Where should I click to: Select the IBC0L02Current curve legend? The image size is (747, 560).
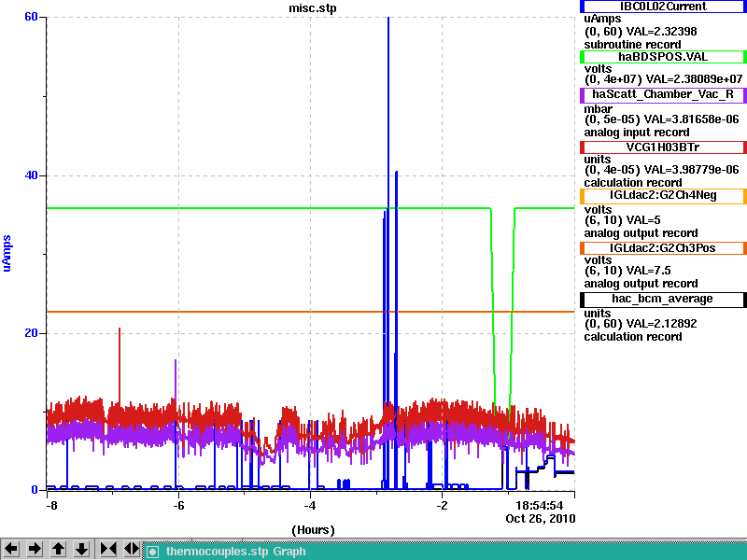click(663, 7)
